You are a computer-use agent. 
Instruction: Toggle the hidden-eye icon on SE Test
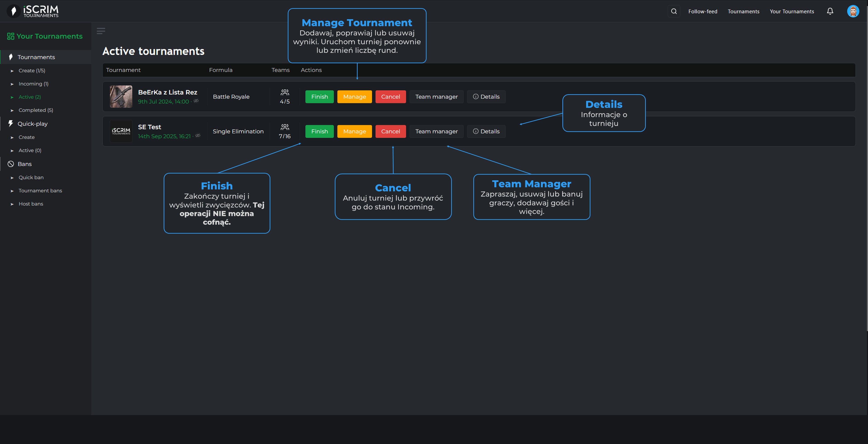198,136
